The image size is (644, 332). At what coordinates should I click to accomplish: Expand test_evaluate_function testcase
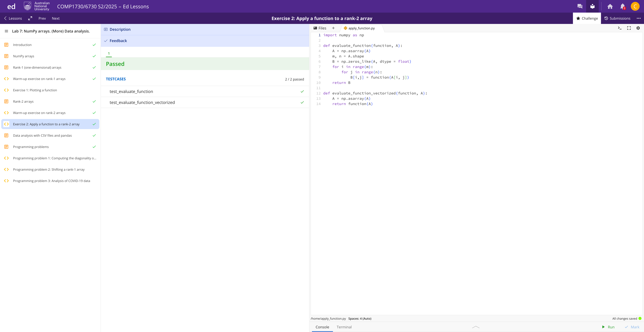[x=205, y=91]
